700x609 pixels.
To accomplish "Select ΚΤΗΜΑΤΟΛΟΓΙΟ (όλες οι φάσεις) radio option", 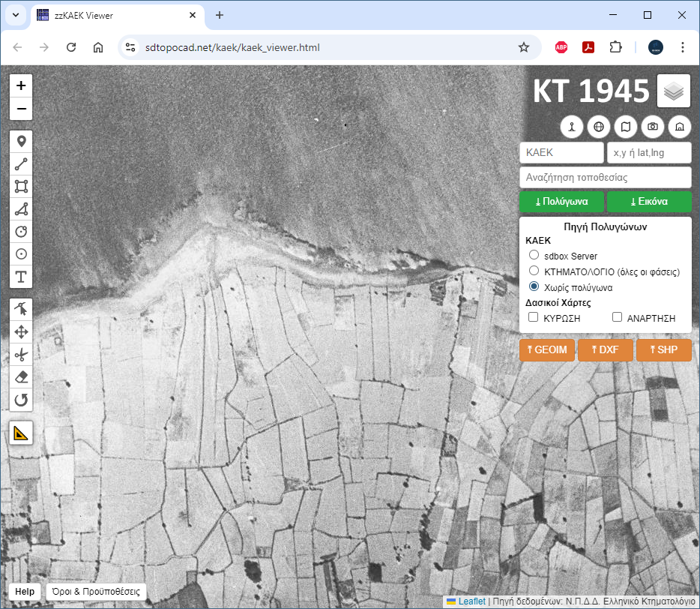I will click(x=534, y=271).
